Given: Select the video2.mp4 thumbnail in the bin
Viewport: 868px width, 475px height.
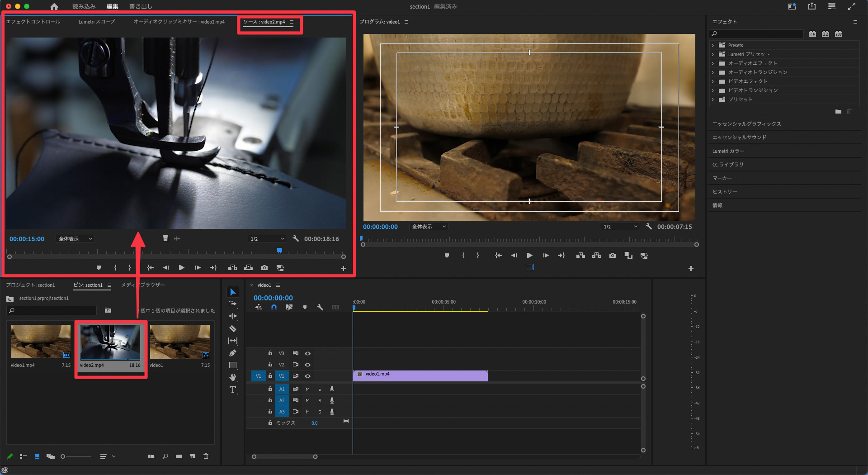Looking at the screenshot, I should pyautogui.click(x=110, y=342).
